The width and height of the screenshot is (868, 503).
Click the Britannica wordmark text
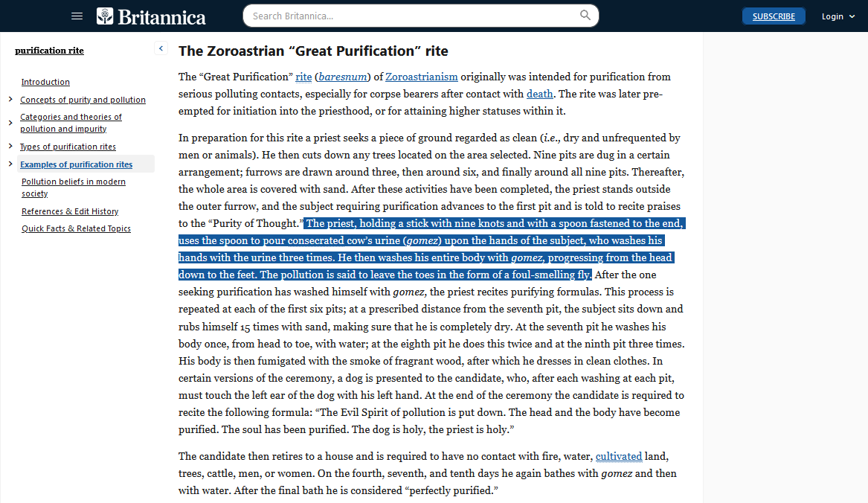(161, 17)
